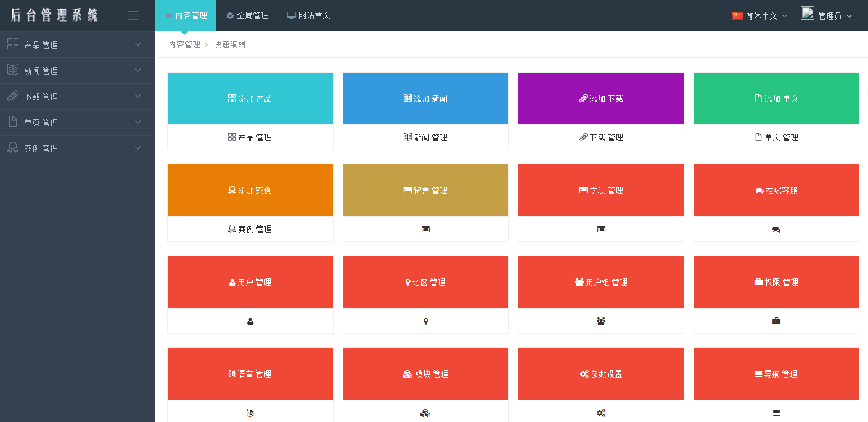Open the 新闻管理 link under blue tile
The image size is (868, 422).
coord(425,137)
